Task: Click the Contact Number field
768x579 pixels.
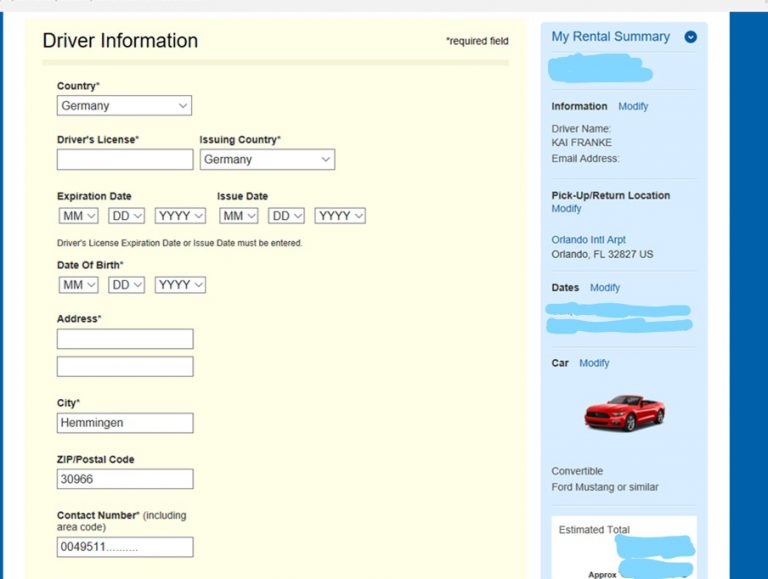Action: [125, 547]
